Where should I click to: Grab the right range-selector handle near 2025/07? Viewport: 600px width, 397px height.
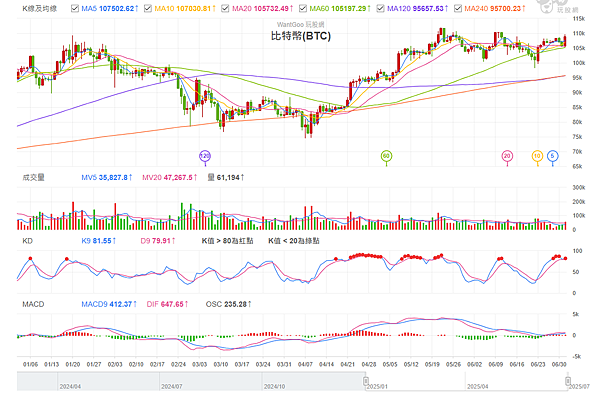[568, 381]
